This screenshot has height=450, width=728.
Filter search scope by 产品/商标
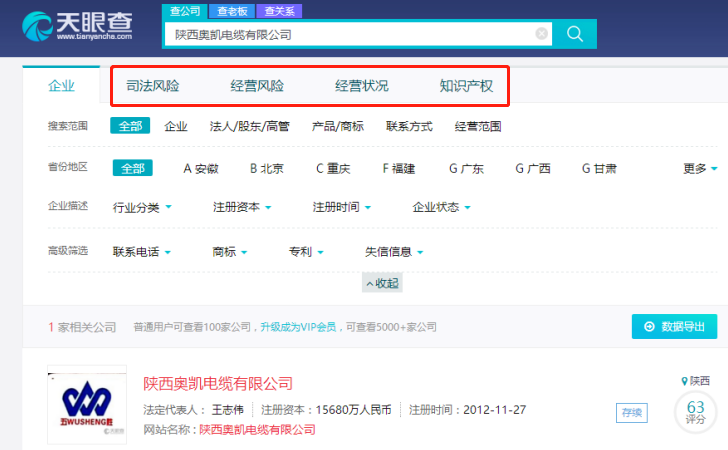[338, 126]
